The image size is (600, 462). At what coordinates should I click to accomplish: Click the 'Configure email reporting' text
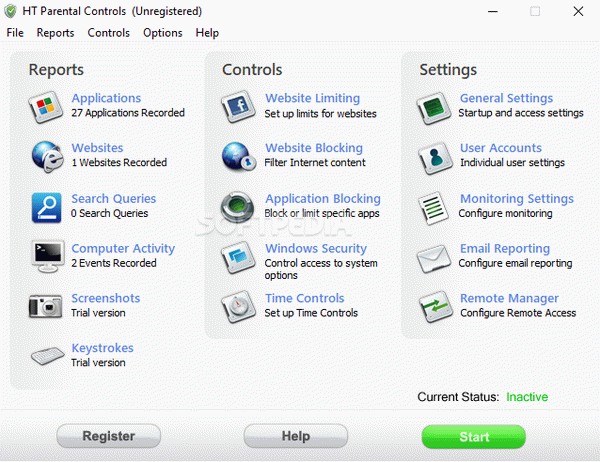515,264
